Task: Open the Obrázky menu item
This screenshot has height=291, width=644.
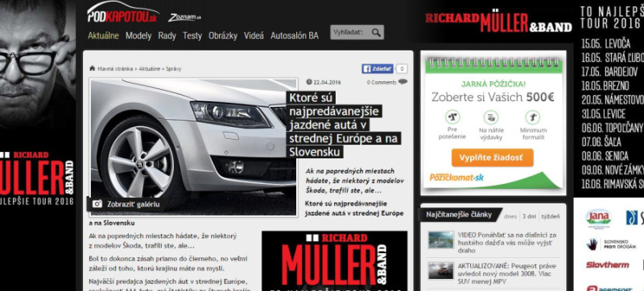Action: pyautogui.click(x=223, y=35)
